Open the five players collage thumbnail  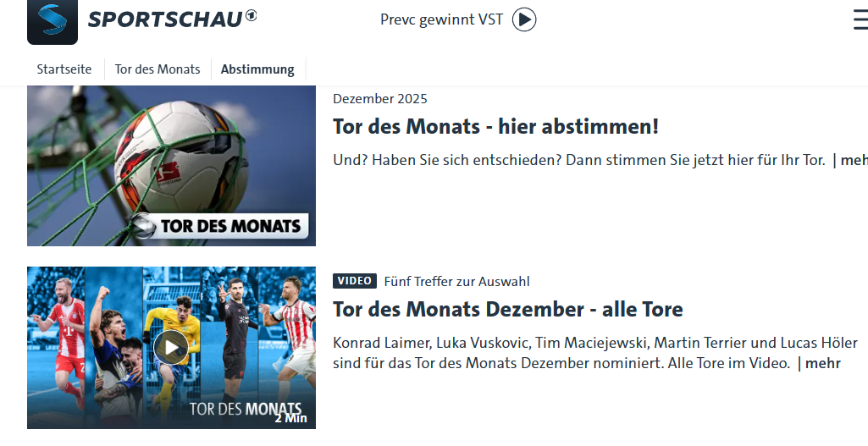tap(171, 348)
